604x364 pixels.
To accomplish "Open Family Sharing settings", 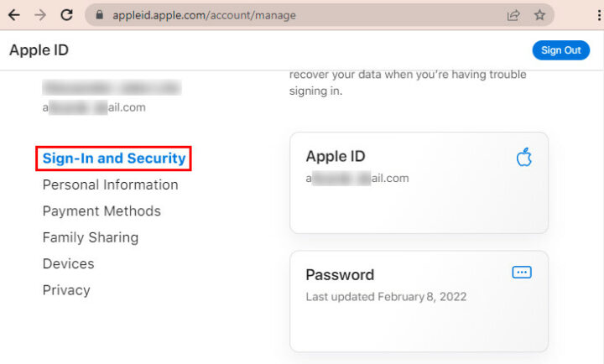I will [91, 237].
